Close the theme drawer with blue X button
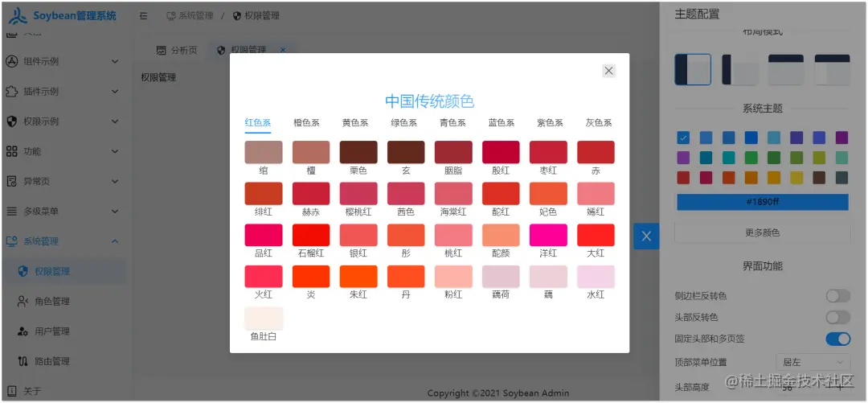Viewport: 868px width, 403px height. pos(646,236)
